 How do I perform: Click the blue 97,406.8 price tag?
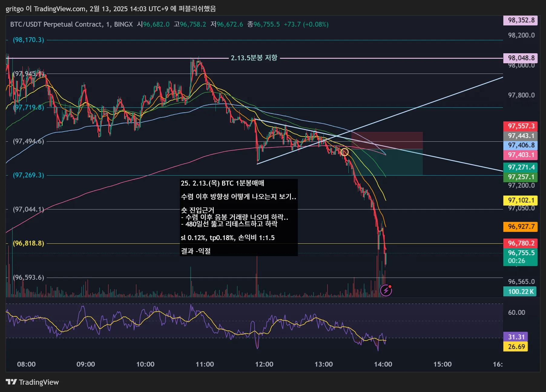pos(521,145)
